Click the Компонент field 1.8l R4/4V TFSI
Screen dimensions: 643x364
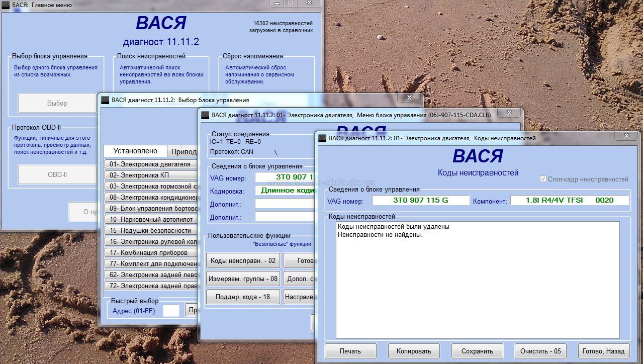pos(570,200)
